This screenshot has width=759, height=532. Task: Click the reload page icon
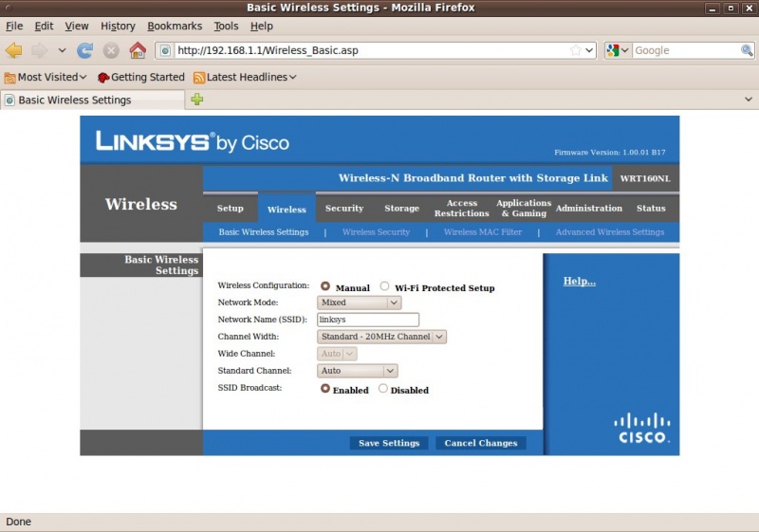coord(85,50)
